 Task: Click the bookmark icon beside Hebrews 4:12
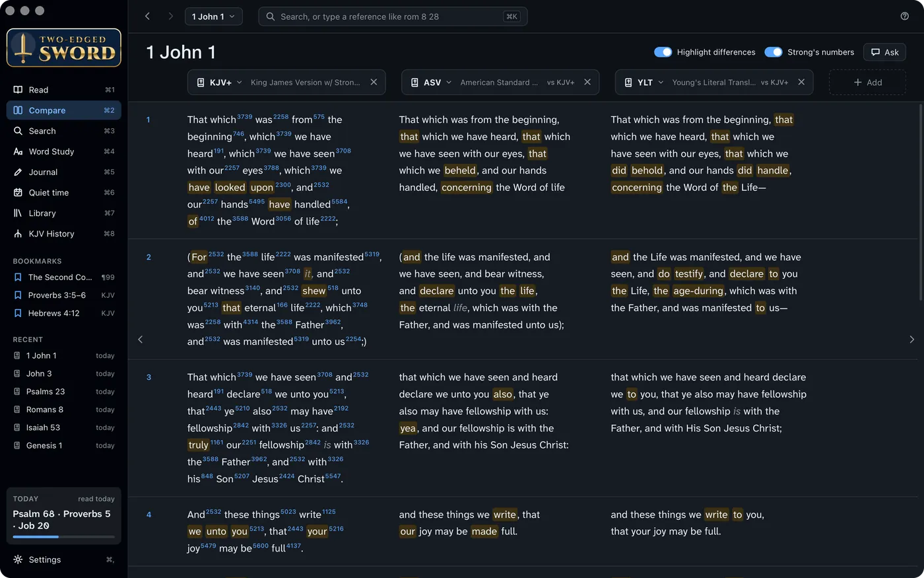(18, 313)
